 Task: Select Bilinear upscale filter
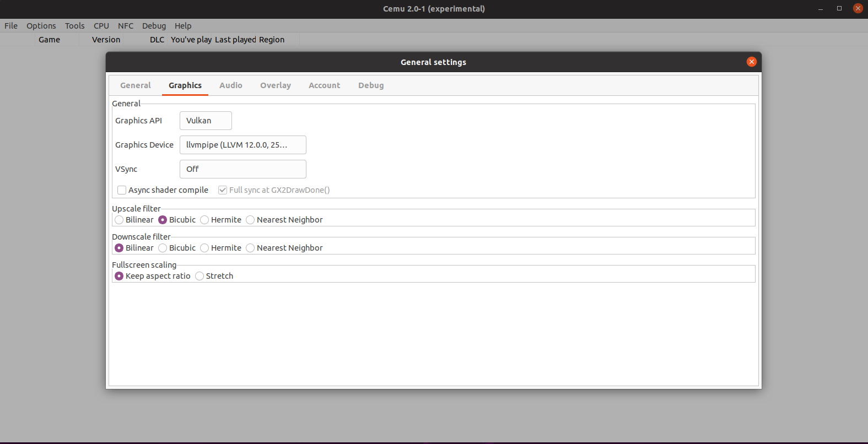pyautogui.click(x=119, y=220)
